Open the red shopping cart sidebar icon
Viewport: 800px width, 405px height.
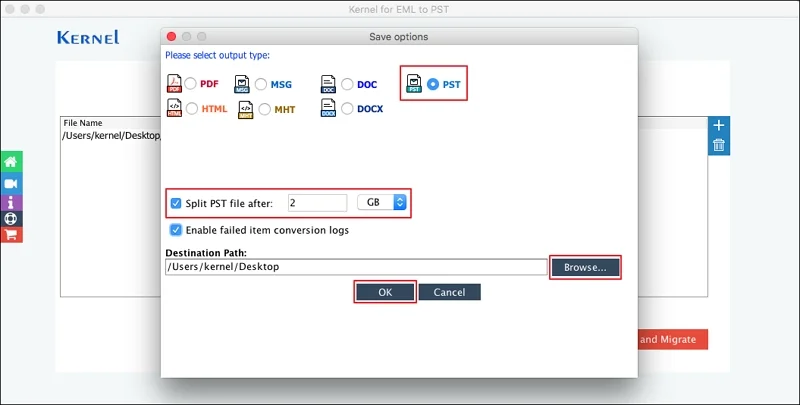[x=11, y=235]
